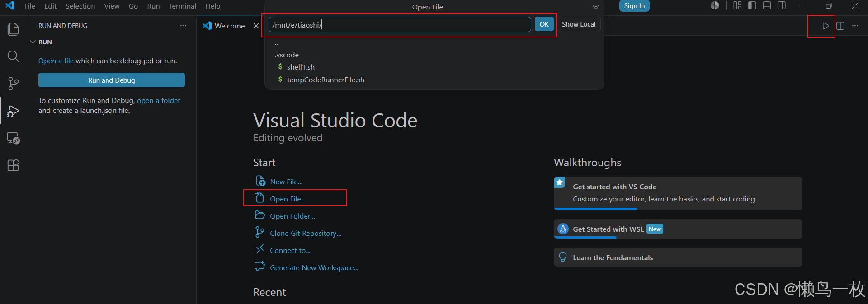The width and height of the screenshot is (868, 304).
Task: Click the 'Open a file' link
Action: 56,61
